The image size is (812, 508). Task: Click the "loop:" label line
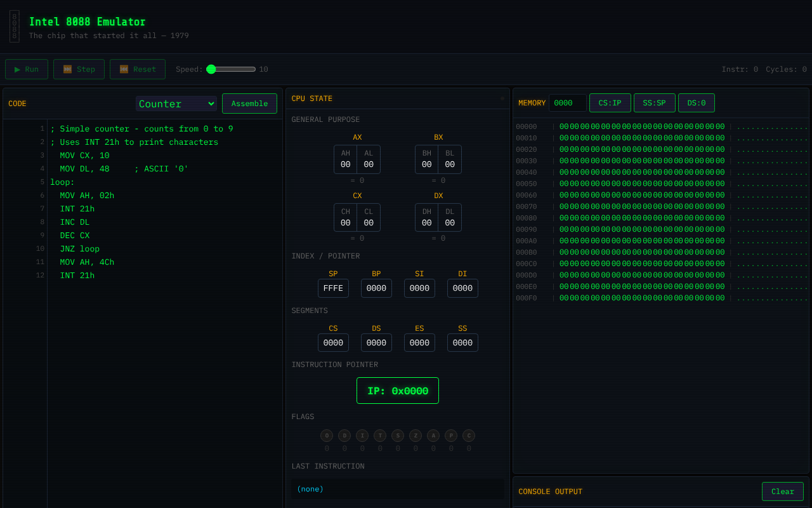(63, 182)
